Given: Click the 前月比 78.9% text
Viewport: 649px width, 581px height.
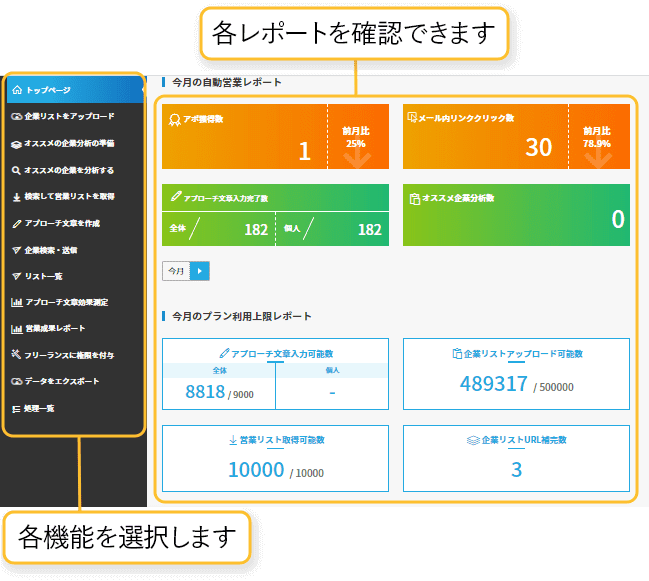Looking at the screenshot, I should (597, 137).
